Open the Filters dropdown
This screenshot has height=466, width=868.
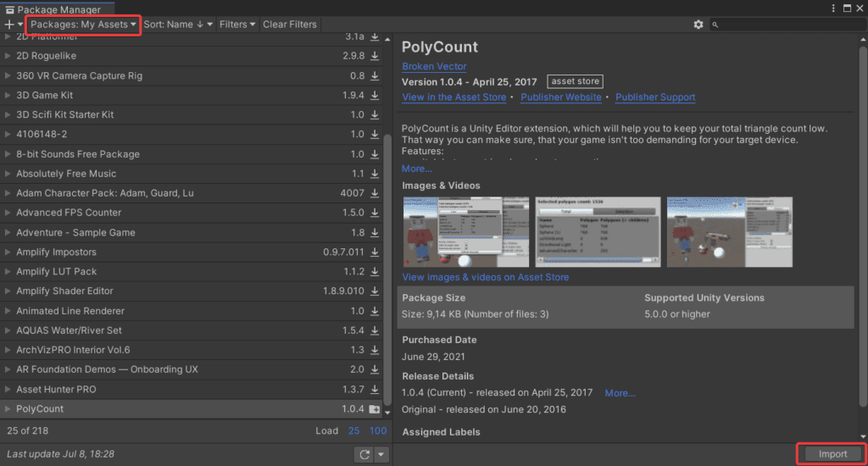pos(237,25)
